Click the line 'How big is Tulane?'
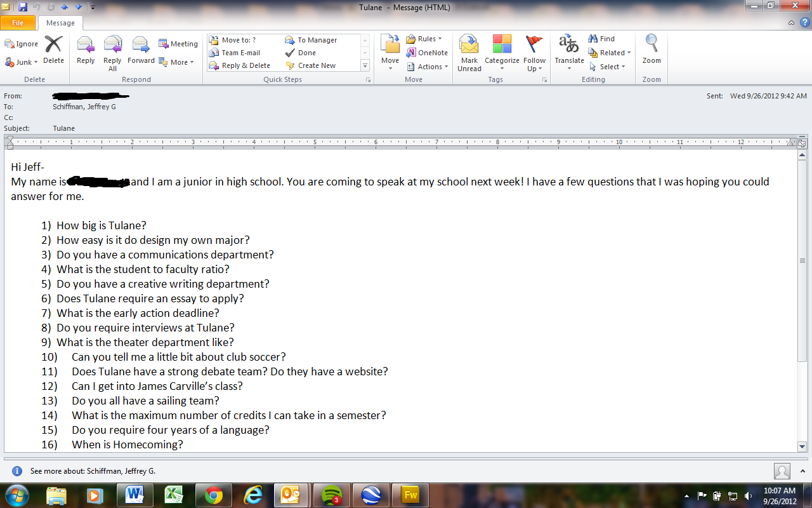The image size is (812, 508). [101, 225]
